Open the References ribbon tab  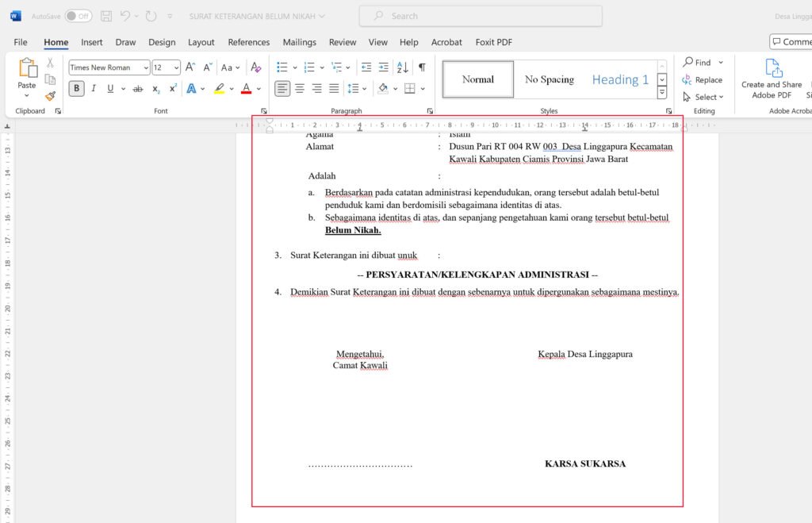[x=248, y=42]
